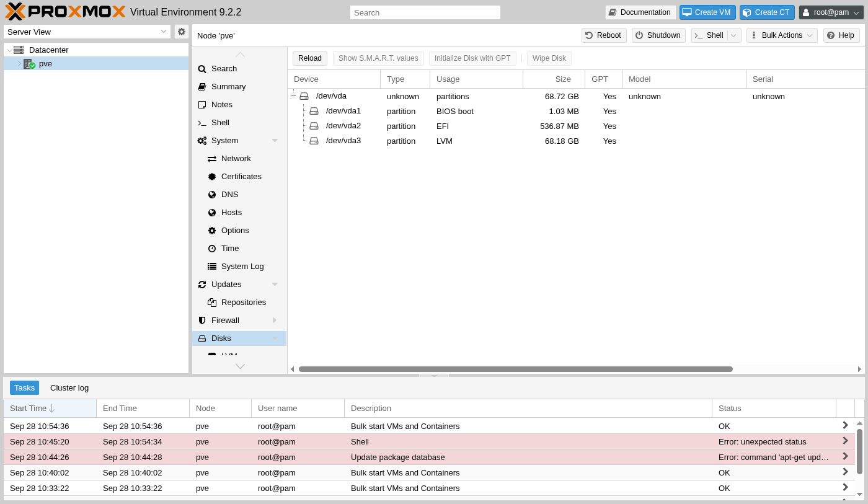Open the System Log menu item
Screen dimensions: 868x504
[239, 267]
